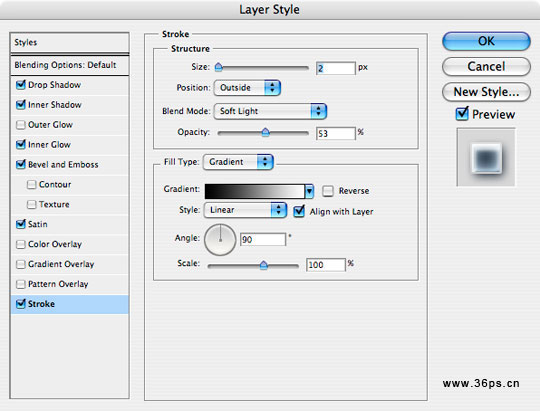Click the Opacity slider handle

[x=265, y=132]
